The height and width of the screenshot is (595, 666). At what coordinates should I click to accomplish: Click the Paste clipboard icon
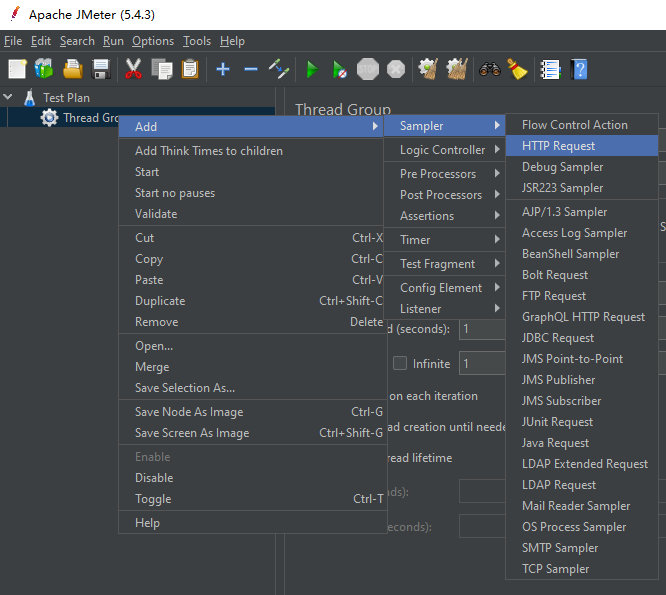190,69
